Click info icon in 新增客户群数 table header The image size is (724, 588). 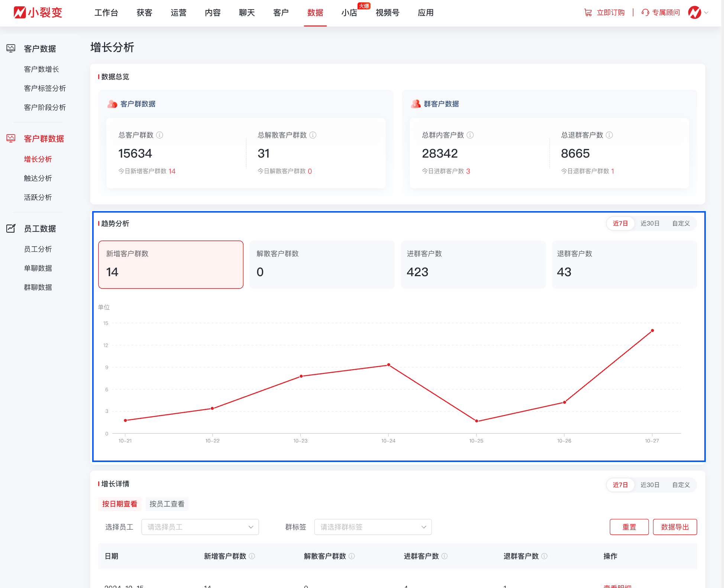point(252,556)
